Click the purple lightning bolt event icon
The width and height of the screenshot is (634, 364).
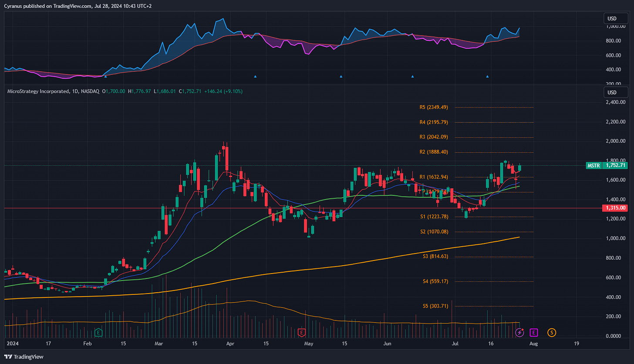pos(519,333)
